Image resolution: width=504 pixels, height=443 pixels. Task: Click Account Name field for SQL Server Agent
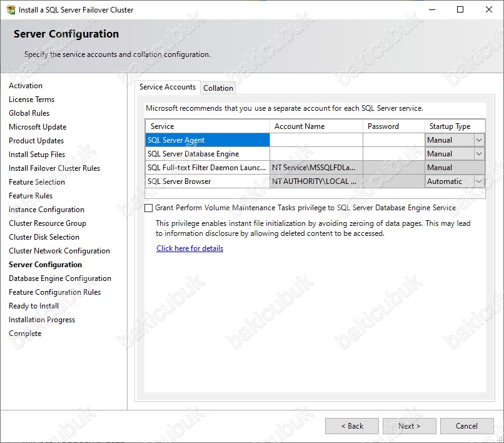(x=316, y=140)
